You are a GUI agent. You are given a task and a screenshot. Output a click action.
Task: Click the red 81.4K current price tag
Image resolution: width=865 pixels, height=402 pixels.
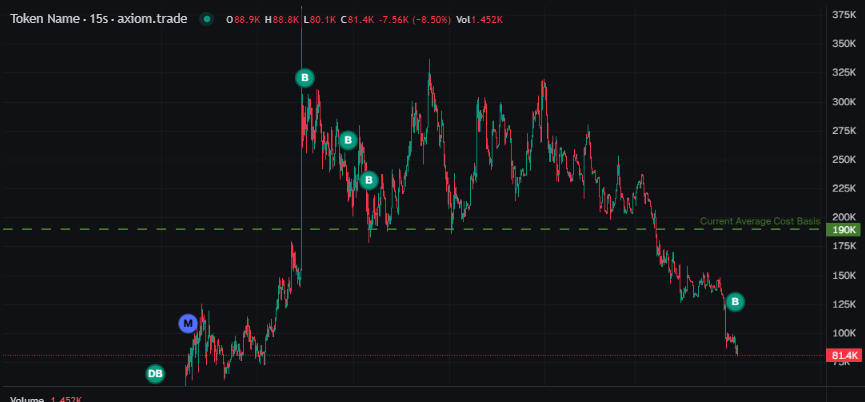coord(843,356)
